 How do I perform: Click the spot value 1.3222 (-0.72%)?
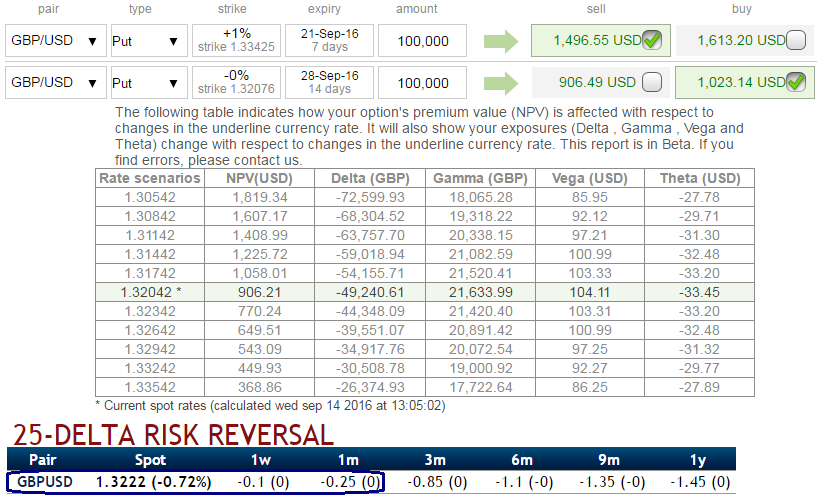pyautogui.click(x=154, y=482)
